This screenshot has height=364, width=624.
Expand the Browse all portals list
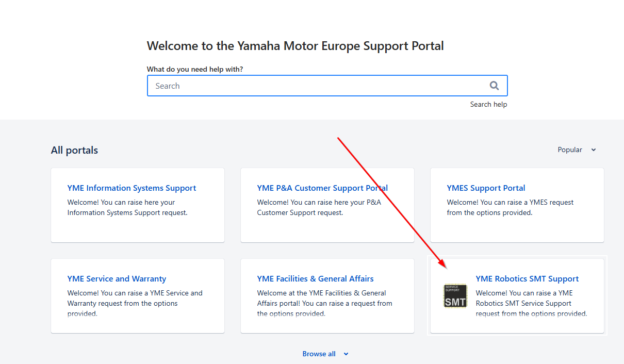(x=325, y=354)
